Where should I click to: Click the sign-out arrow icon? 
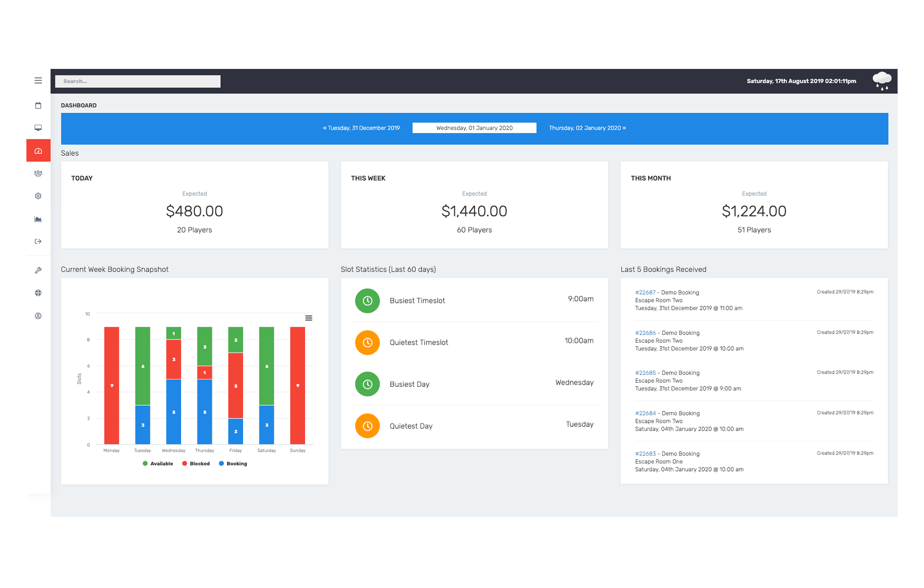click(38, 241)
